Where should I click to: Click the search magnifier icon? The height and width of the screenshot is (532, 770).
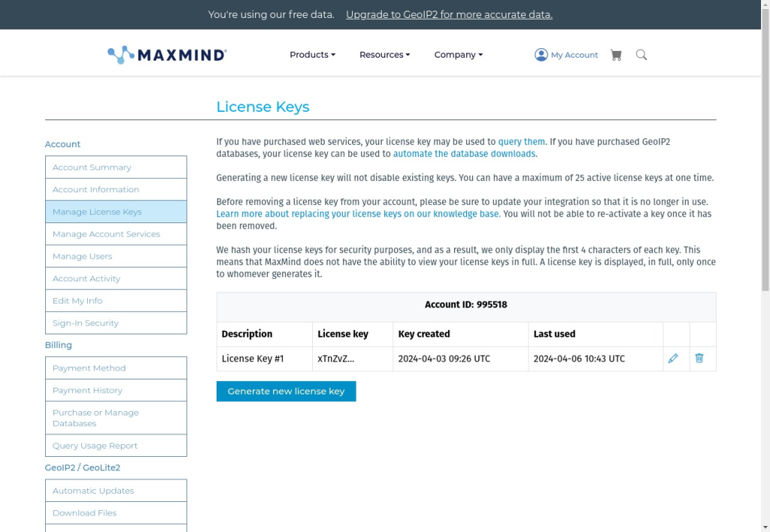tap(641, 55)
